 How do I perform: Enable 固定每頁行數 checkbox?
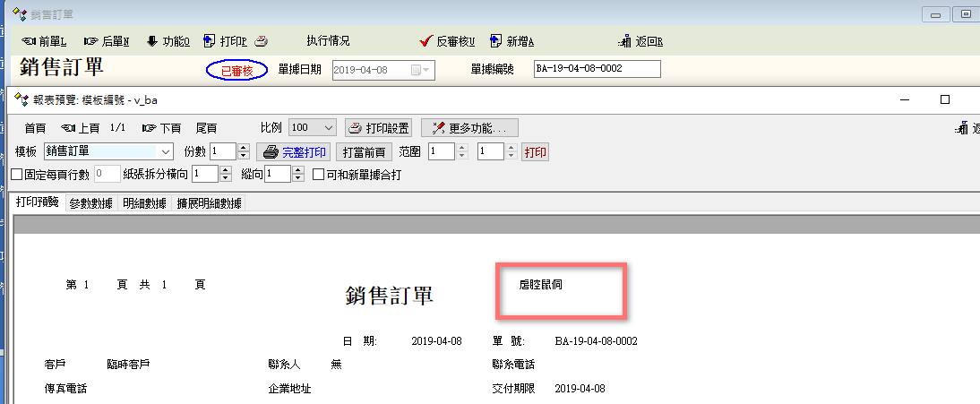(x=17, y=175)
